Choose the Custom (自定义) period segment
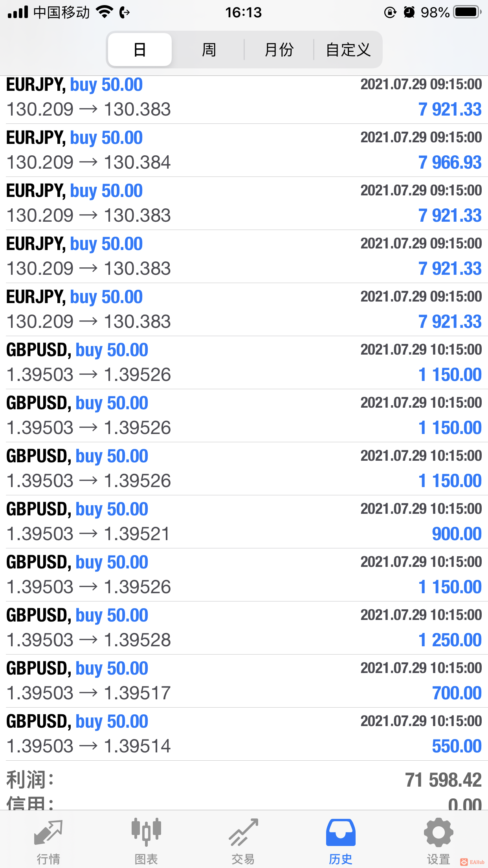 coord(348,50)
